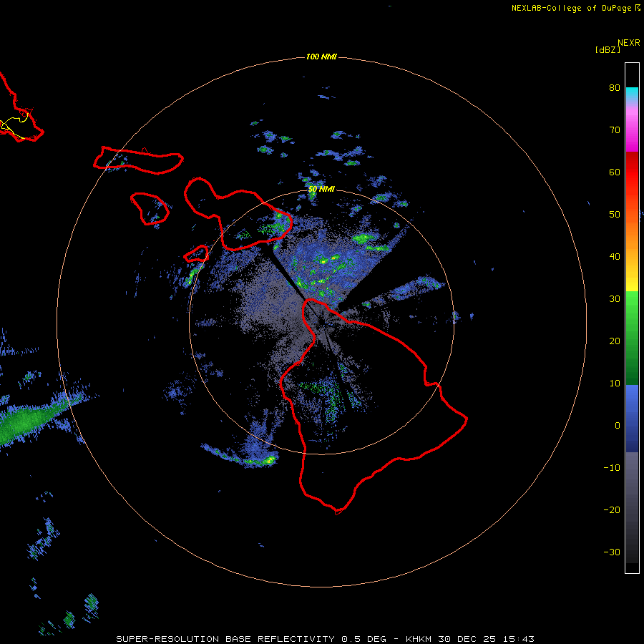This screenshot has width=644, height=644.
Task: Click the "100 NMI" range ring label
Action: pyautogui.click(x=321, y=57)
